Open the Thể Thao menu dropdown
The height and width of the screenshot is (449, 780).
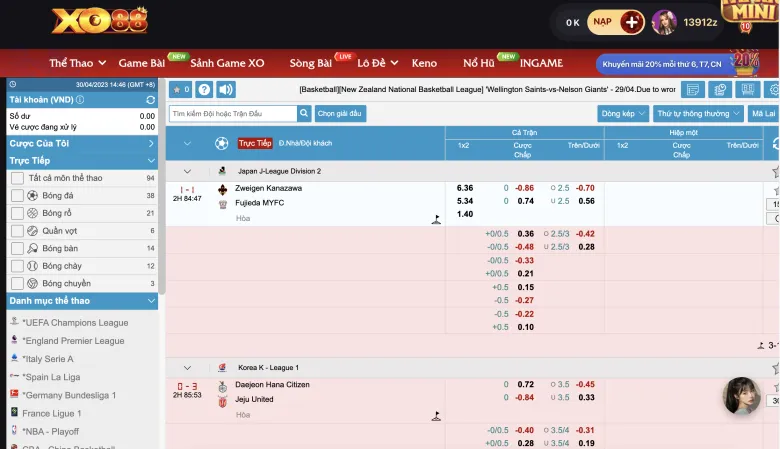click(x=78, y=63)
